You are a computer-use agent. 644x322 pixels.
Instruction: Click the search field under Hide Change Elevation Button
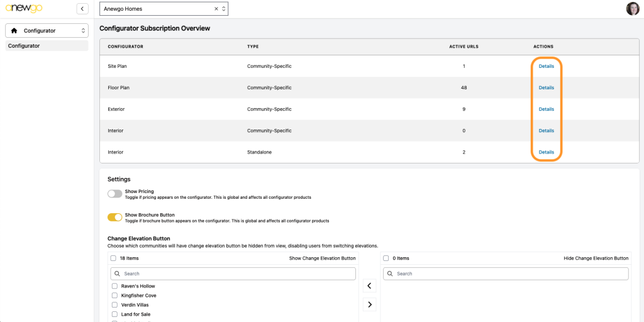(506, 274)
